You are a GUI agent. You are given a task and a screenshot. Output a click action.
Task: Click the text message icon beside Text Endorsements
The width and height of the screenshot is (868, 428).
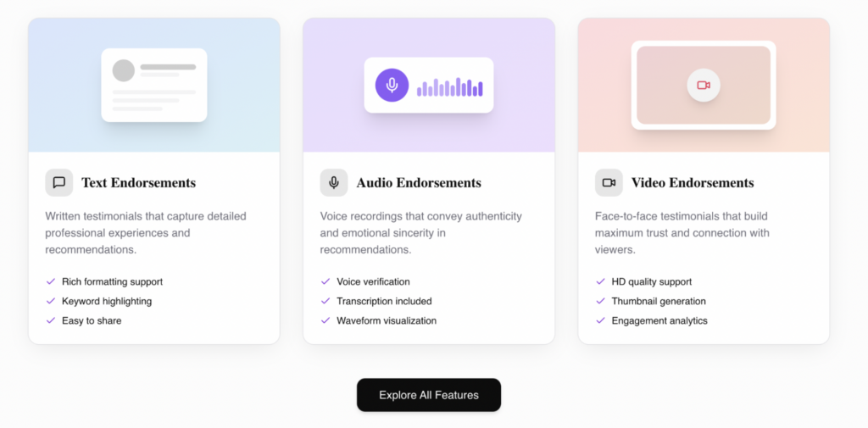click(x=59, y=182)
